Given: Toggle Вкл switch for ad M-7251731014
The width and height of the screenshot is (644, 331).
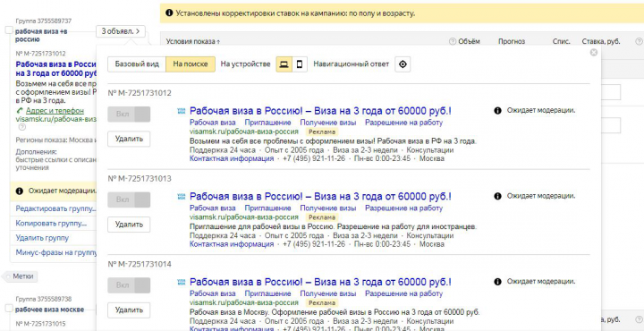Looking at the screenshot, I should [129, 285].
